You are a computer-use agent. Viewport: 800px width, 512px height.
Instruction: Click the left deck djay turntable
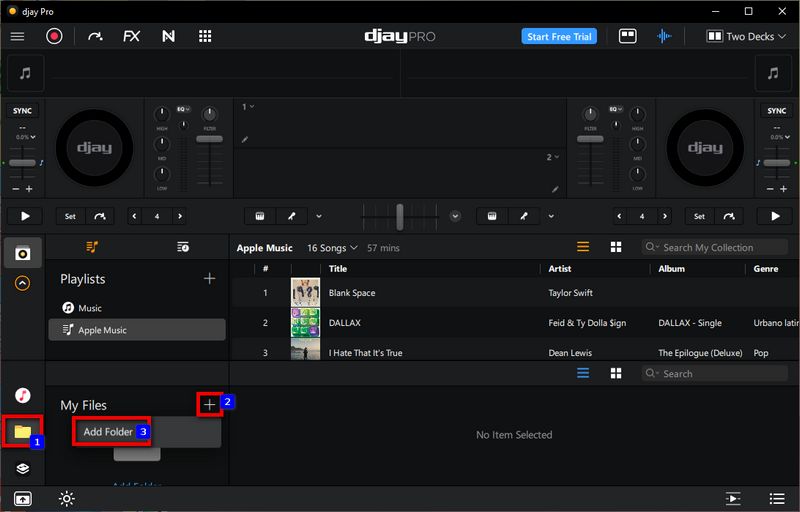94,148
